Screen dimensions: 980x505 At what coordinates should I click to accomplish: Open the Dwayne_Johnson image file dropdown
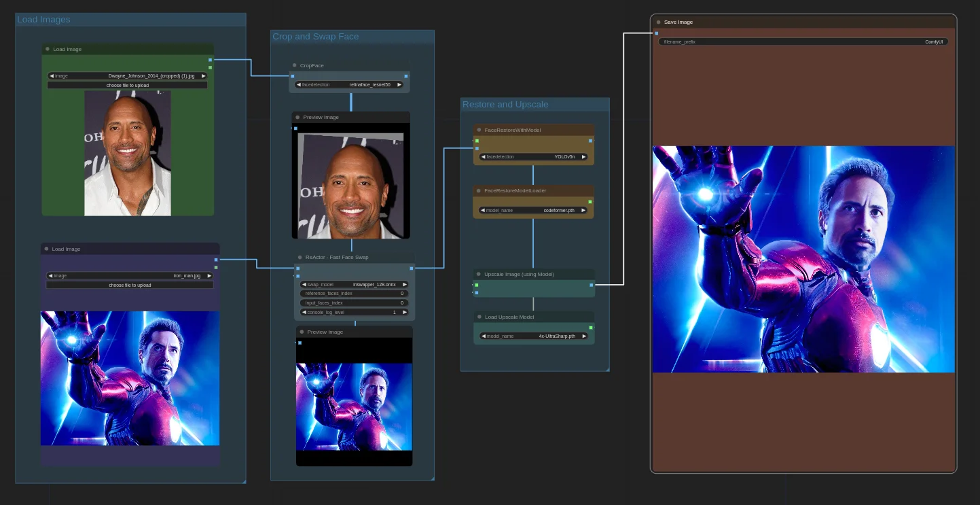[128, 76]
